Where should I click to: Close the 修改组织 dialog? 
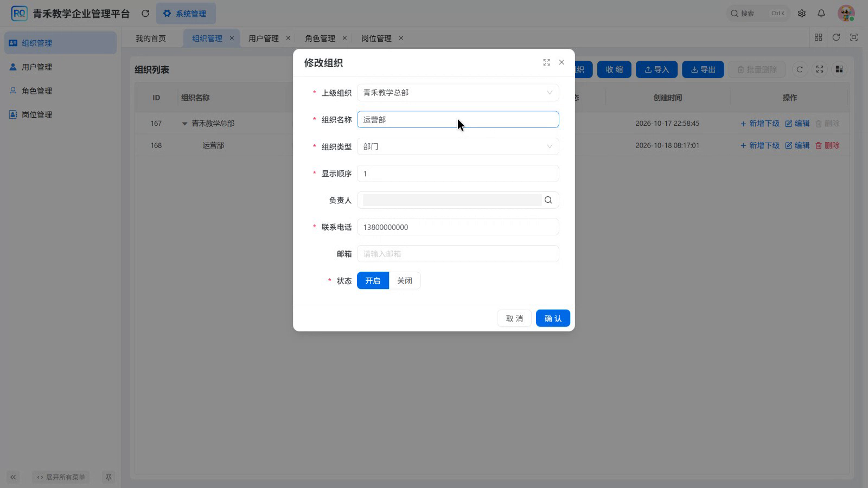[x=561, y=62]
